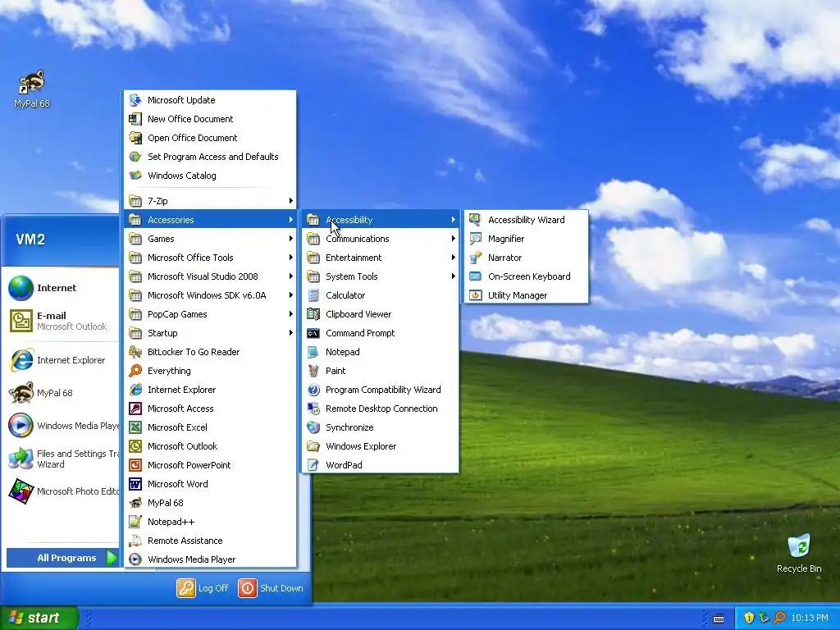Click the New Office Document icon

click(x=135, y=119)
